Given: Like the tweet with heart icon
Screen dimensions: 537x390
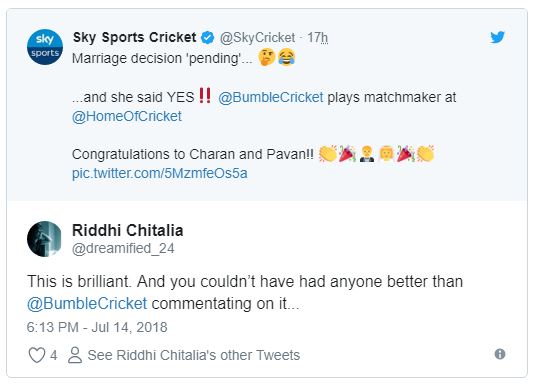Looking at the screenshot, I should click(x=37, y=355).
